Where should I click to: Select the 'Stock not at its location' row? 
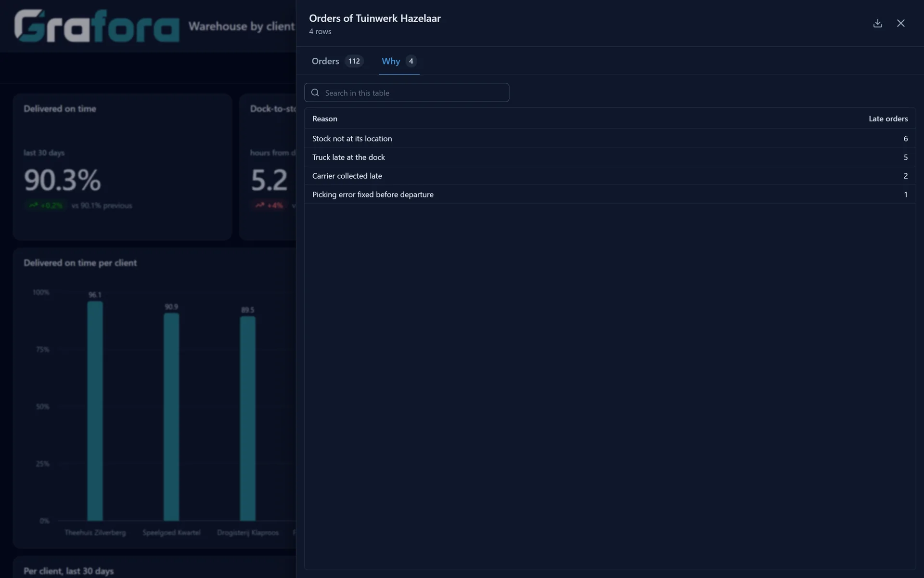[610, 138]
